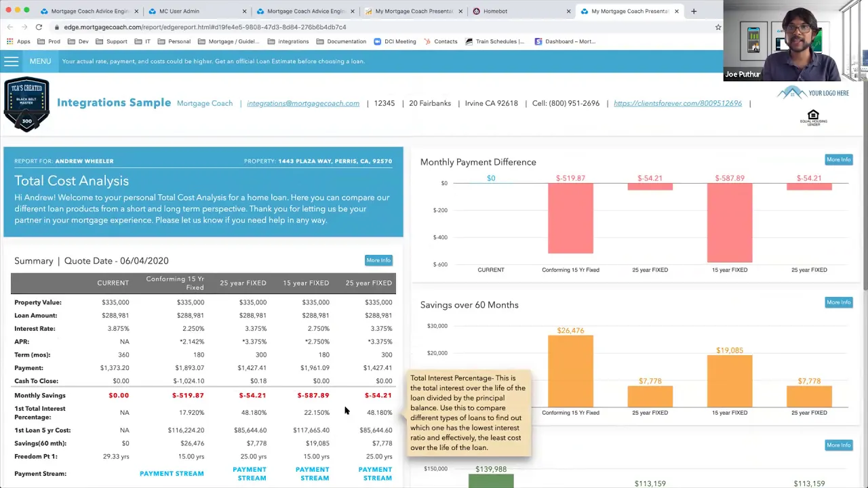Open a new browser tab
This screenshot has height=488, width=868.
click(x=694, y=11)
